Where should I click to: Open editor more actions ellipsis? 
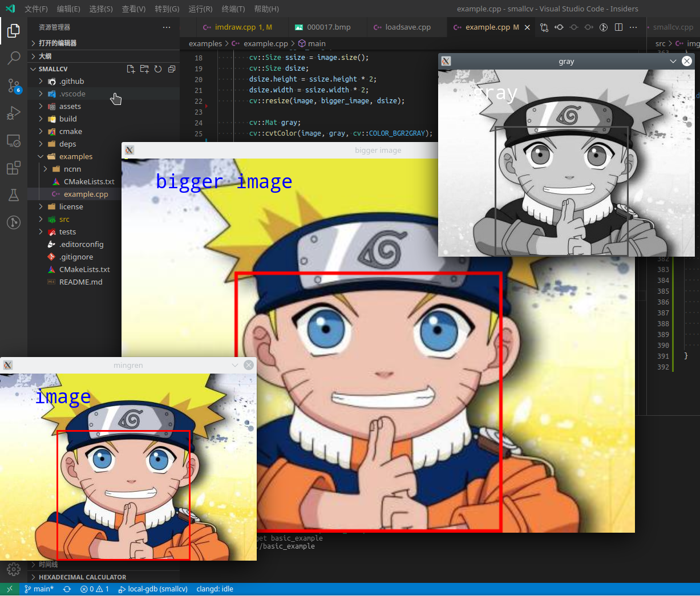[x=633, y=27]
